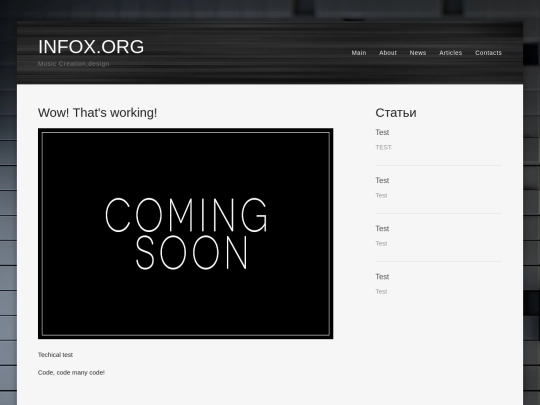Click the 'Wow! That's working!' post heading
The width and height of the screenshot is (540, 405).
tap(97, 113)
